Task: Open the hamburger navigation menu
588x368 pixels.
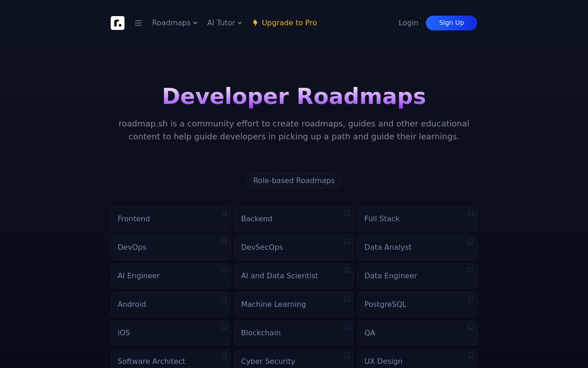Action: pos(138,23)
